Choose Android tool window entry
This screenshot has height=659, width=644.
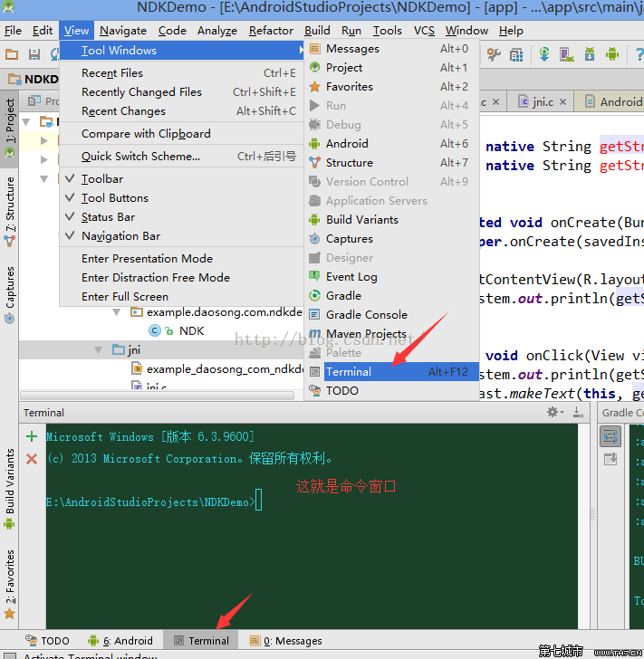[391, 144]
